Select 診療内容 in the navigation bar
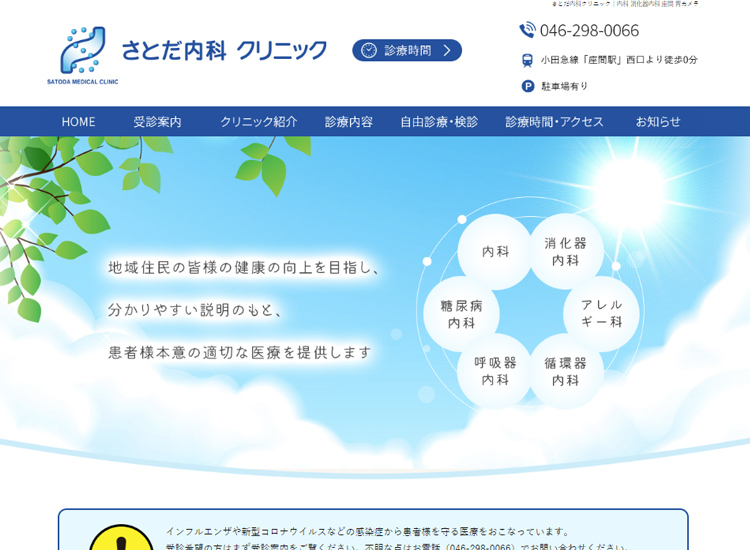 348,122
